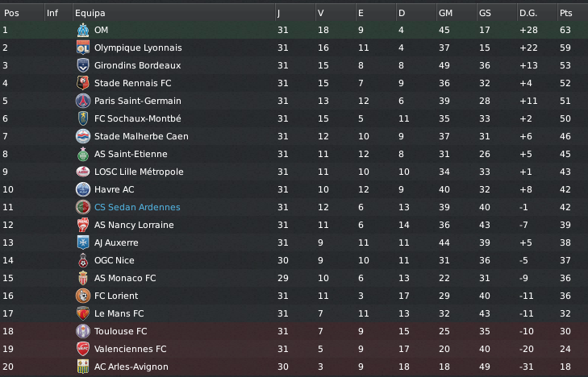
Task: Open the Girondins Bordeaux team page
Action: click(137, 65)
